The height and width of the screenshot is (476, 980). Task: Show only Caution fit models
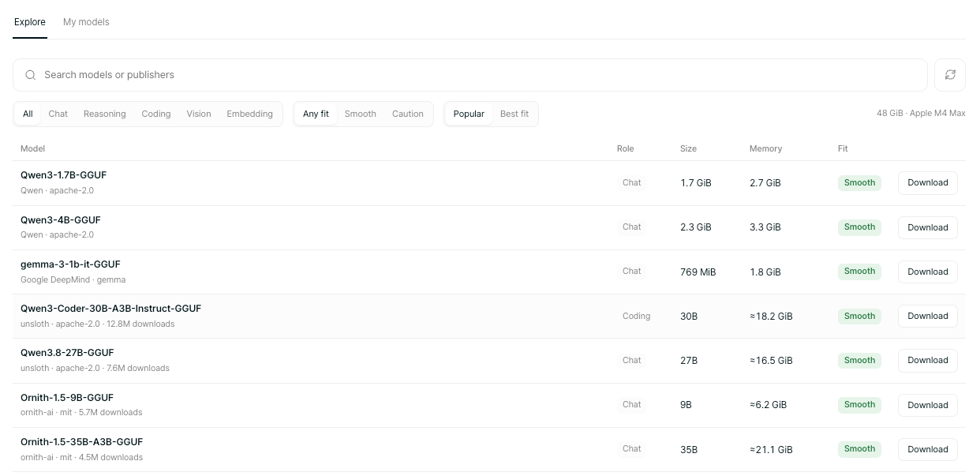tap(408, 114)
